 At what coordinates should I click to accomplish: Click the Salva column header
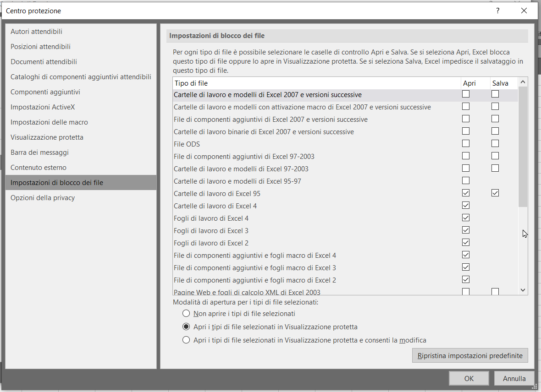tap(504, 83)
